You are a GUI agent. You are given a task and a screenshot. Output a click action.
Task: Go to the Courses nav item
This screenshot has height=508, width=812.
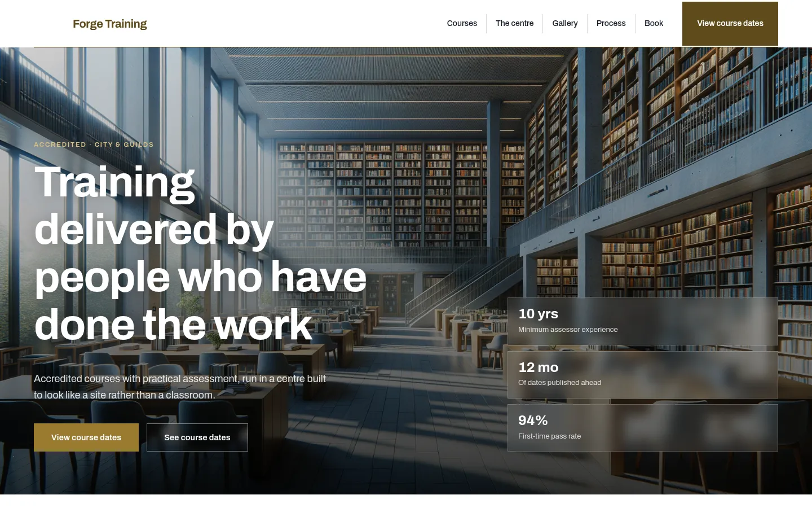point(462,23)
